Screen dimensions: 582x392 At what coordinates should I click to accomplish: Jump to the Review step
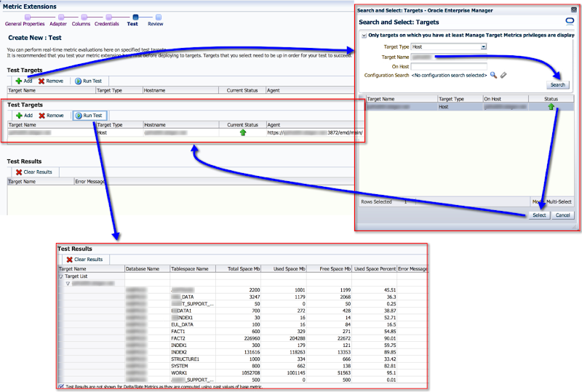click(x=155, y=23)
